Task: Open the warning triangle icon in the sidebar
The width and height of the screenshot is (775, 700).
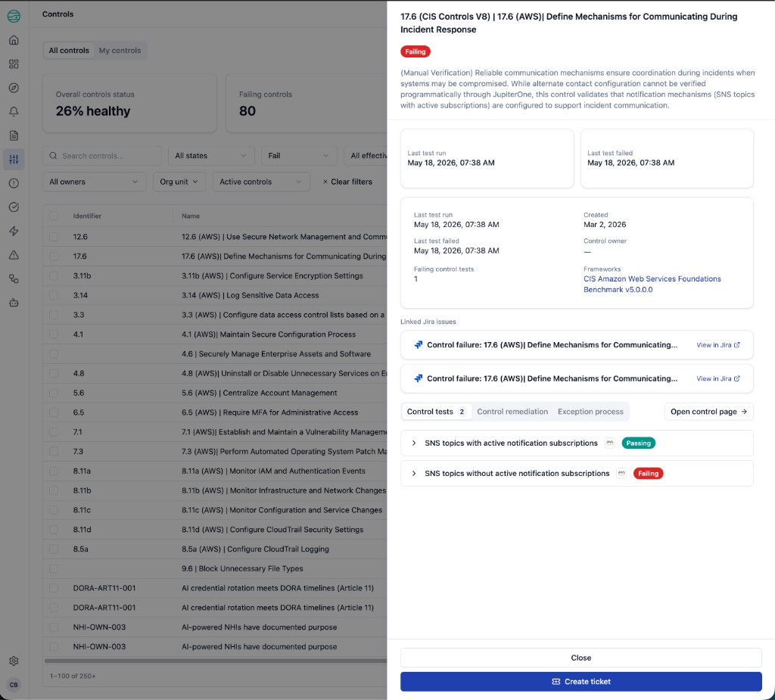Action: point(14,255)
